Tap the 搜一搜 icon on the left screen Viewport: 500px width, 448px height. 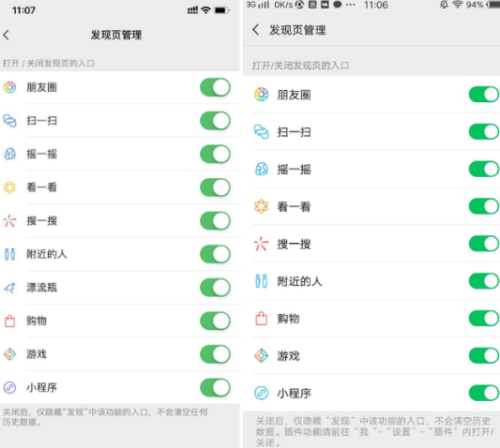click(x=10, y=221)
